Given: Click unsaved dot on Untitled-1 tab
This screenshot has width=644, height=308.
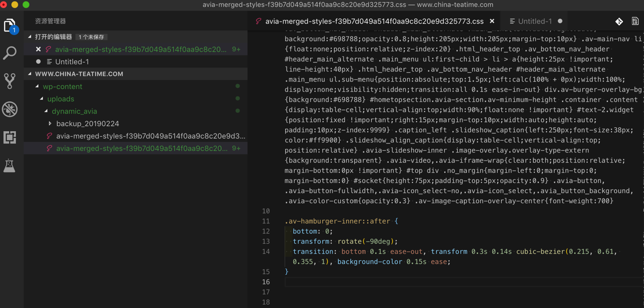Looking at the screenshot, I should tap(560, 21).
